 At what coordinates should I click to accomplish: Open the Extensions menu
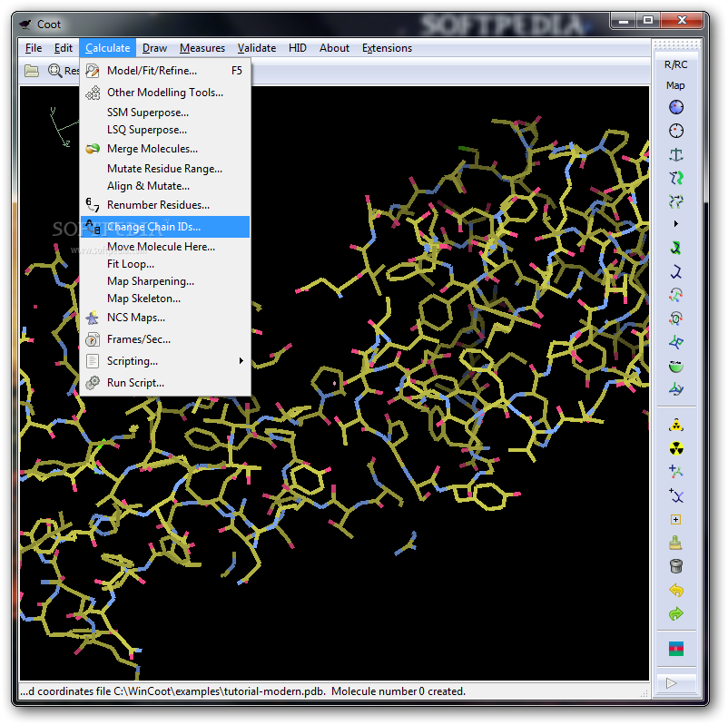pos(387,48)
